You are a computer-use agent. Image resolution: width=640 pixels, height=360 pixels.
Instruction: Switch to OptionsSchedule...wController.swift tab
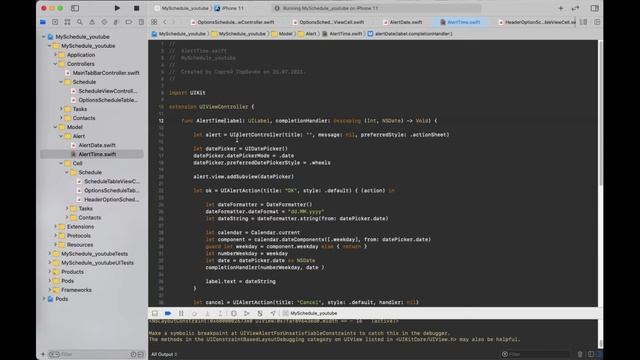coord(233,22)
